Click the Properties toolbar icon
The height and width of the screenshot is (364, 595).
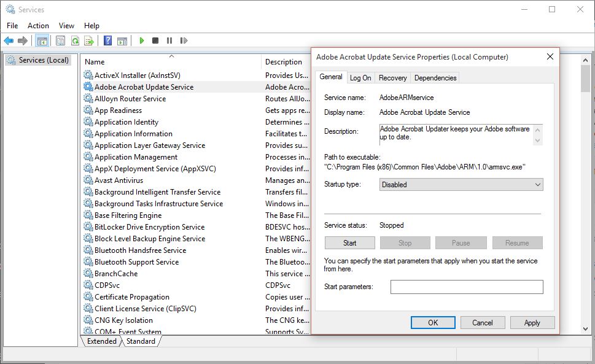click(x=60, y=41)
